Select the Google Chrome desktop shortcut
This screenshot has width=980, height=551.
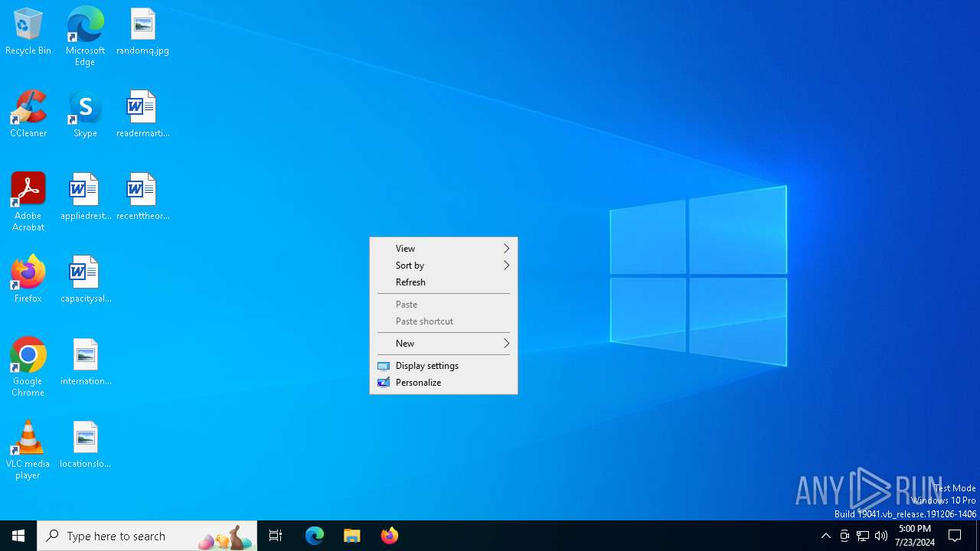click(x=28, y=367)
